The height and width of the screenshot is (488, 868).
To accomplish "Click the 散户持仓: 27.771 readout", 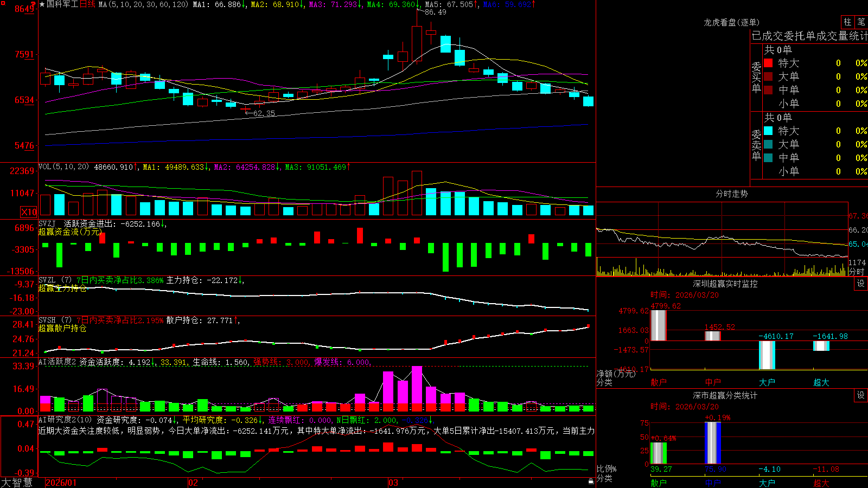I will pos(203,320).
